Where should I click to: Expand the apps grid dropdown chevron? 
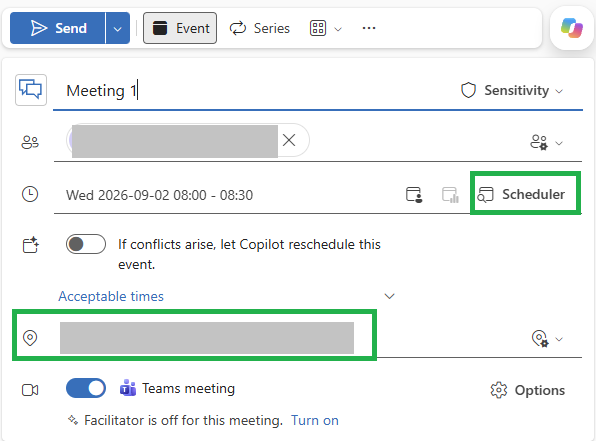(x=338, y=29)
